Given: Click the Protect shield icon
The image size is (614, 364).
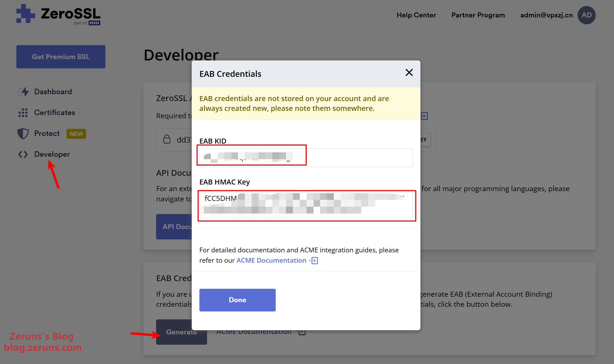Looking at the screenshot, I should pyautogui.click(x=23, y=134).
